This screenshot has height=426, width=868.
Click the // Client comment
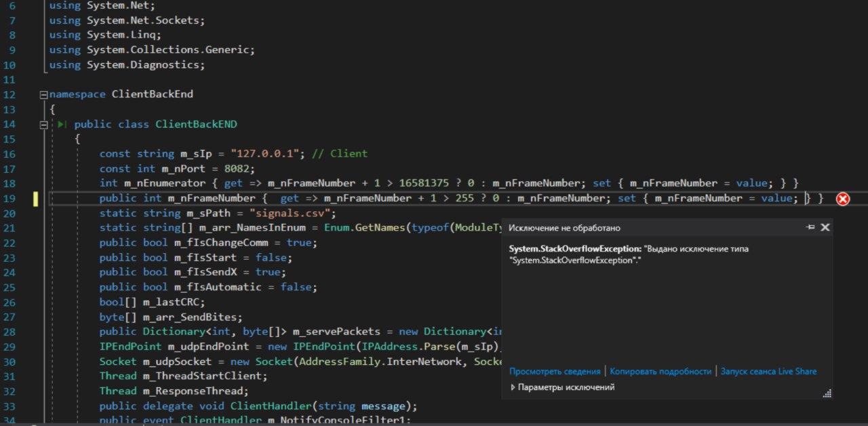340,153
